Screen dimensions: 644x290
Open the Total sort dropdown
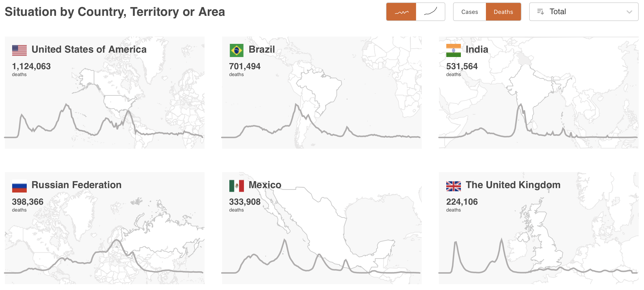click(583, 12)
